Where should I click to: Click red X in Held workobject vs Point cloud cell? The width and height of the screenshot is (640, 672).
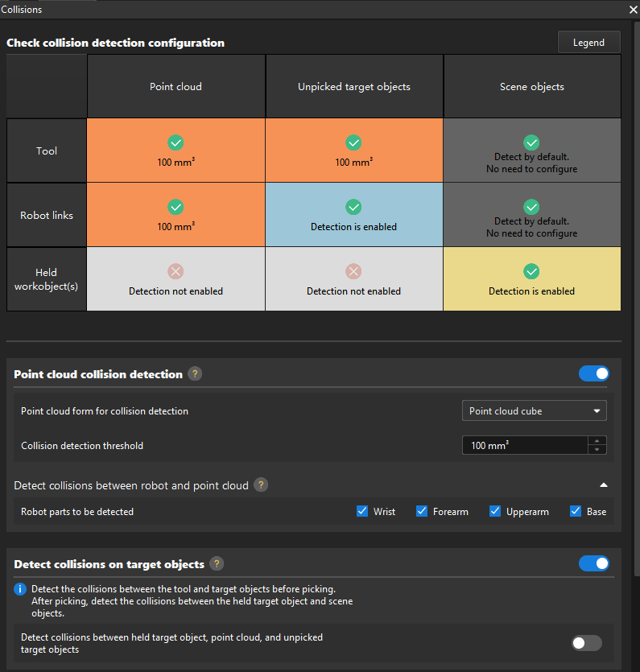[x=175, y=271]
